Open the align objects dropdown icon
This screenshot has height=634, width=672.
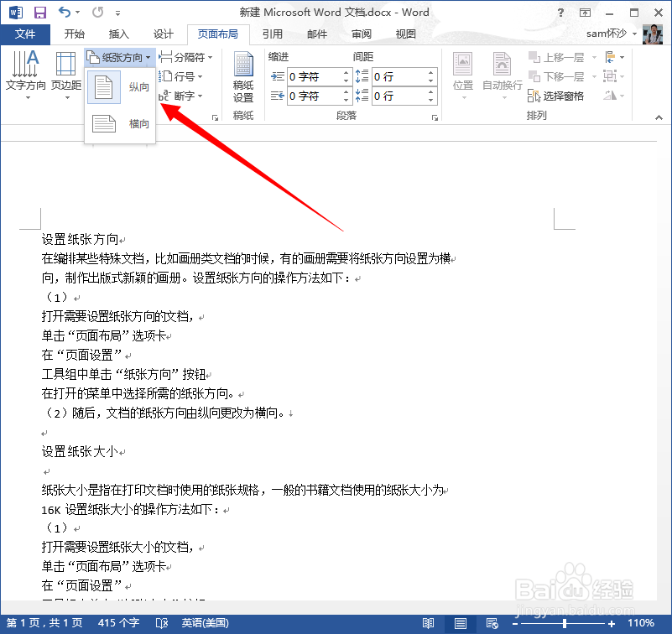coord(614,57)
